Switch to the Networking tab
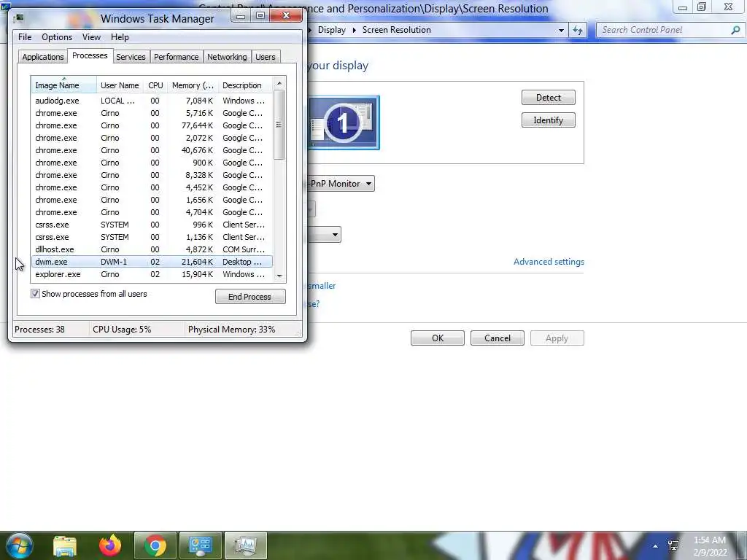Screen dimensions: 747x560 (227, 57)
